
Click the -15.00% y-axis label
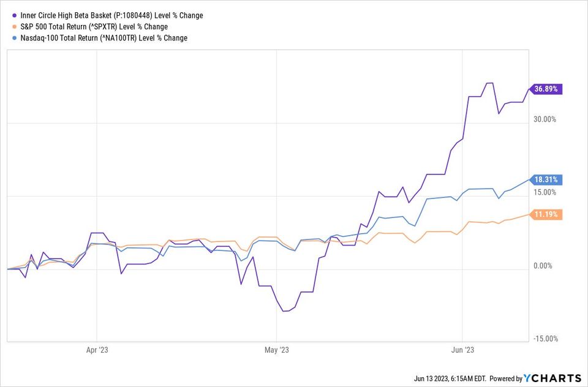click(x=545, y=339)
